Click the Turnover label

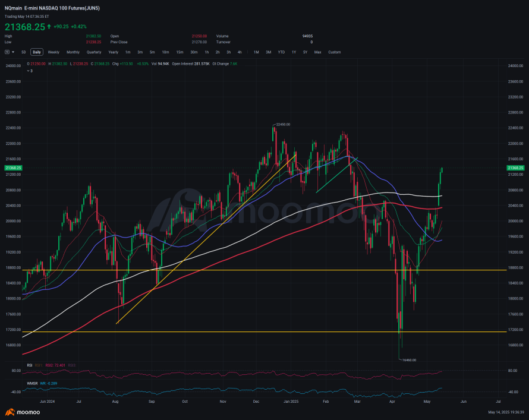[223, 42]
